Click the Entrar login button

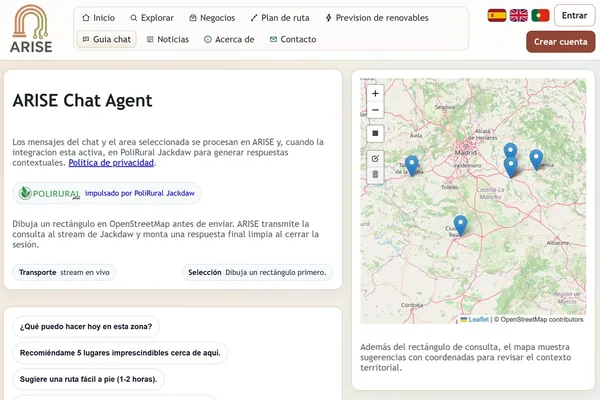[574, 16]
